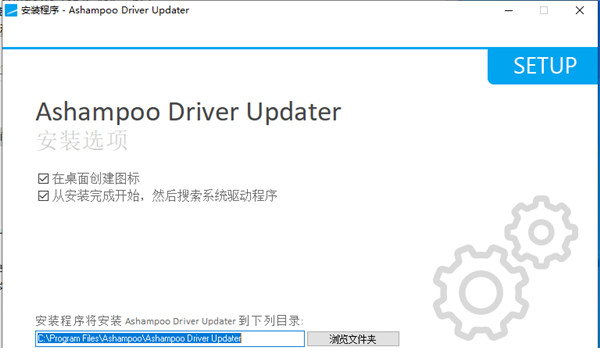Close the Ashampoo Driver Updater installer
Viewport: 600px width, 361px height.
tap(580, 11)
